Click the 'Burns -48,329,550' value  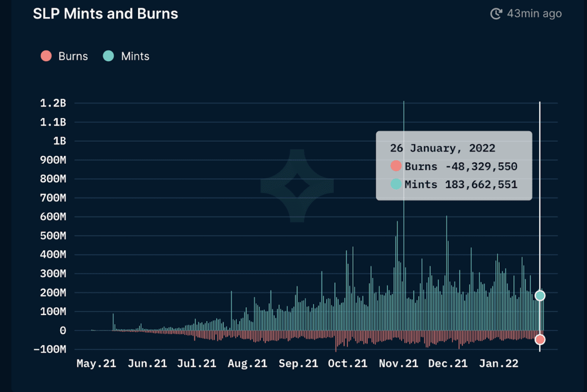click(461, 166)
